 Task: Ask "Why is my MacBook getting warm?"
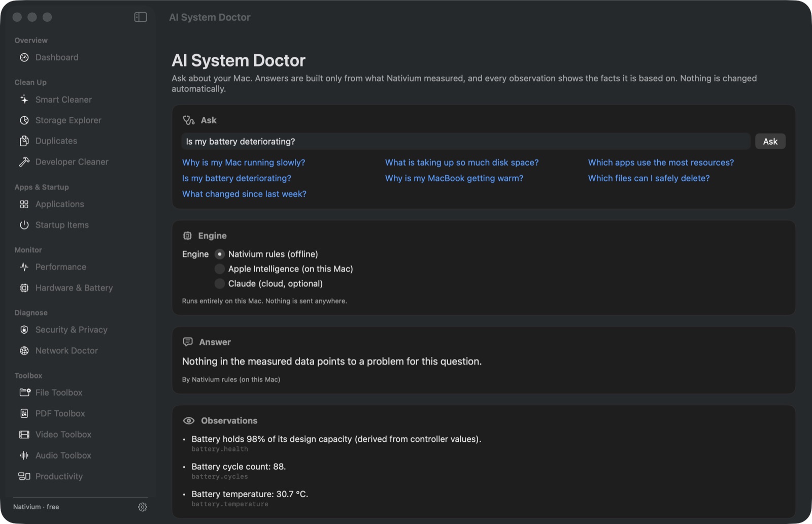[454, 178]
